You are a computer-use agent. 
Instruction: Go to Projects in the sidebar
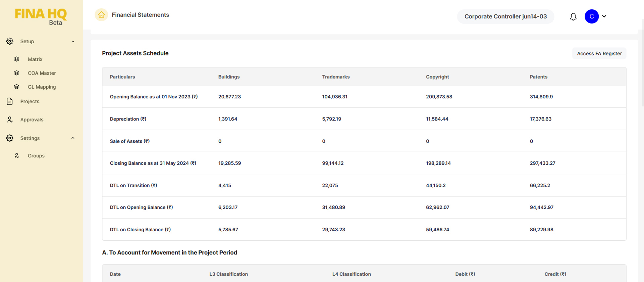[30, 101]
